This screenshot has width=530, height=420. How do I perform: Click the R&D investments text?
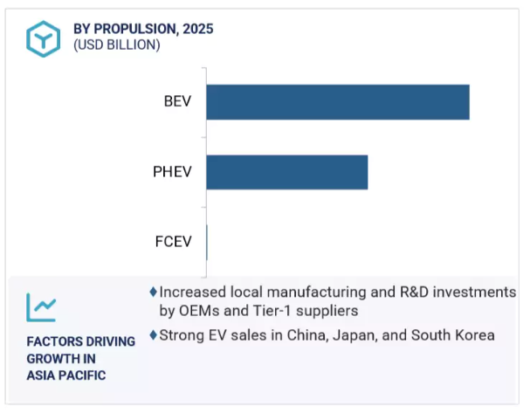click(458, 293)
